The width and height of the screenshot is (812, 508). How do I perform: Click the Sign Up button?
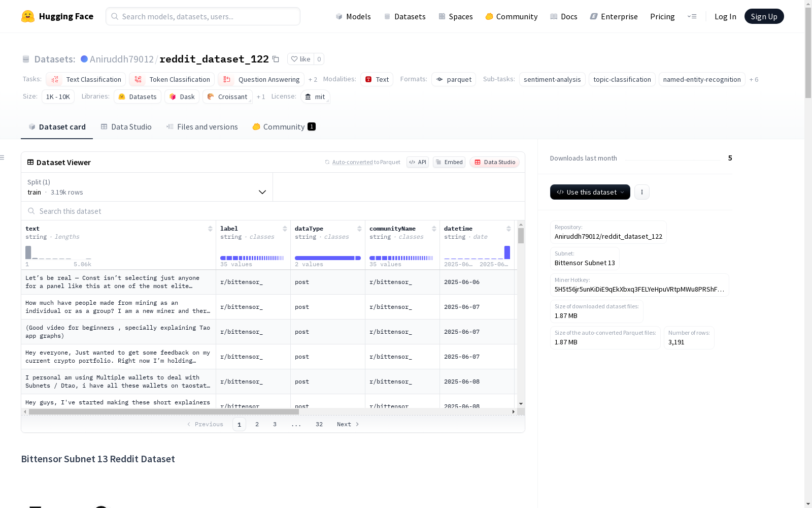(764, 16)
